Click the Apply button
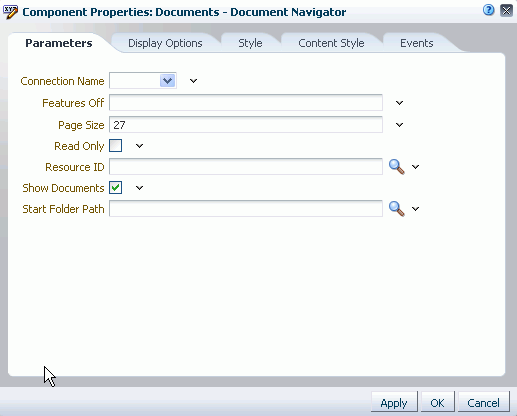Viewport: 517px width, 416px height. click(394, 403)
